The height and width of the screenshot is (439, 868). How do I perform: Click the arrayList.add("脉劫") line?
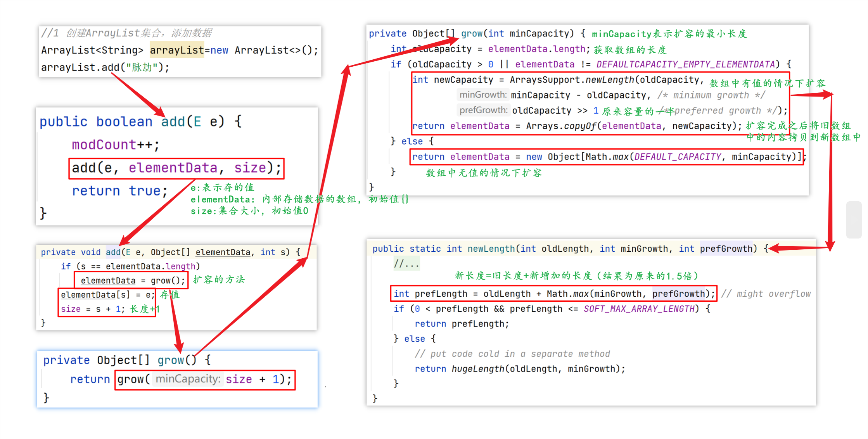point(105,67)
